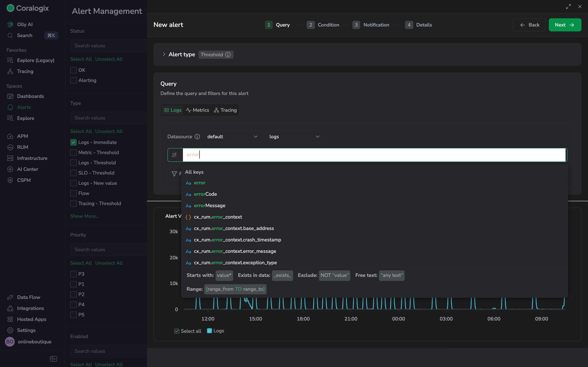Open the default datasource dropdown
The width and height of the screenshot is (588, 367).
pyautogui.click(x=233, y=137)
